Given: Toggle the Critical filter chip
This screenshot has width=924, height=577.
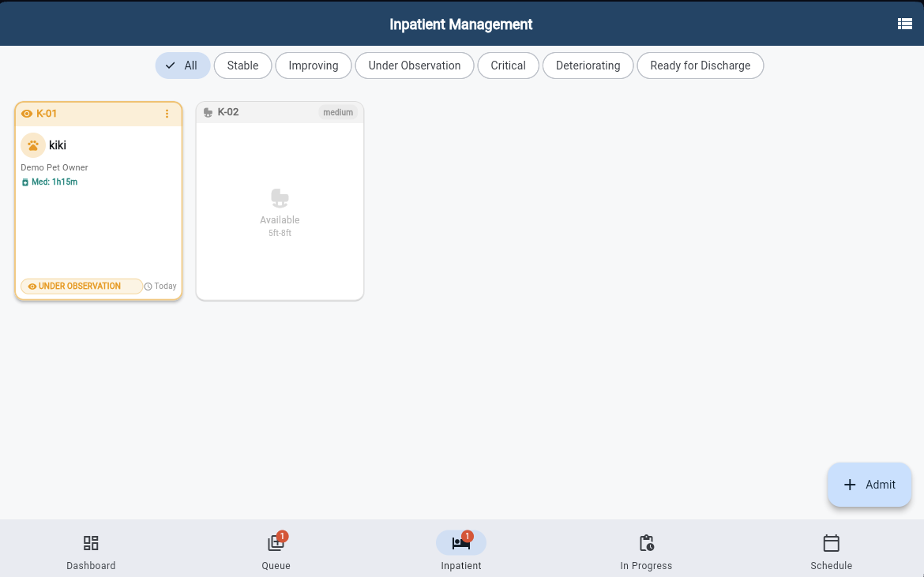Looking at the screenshot, I should tap(508, 66).
